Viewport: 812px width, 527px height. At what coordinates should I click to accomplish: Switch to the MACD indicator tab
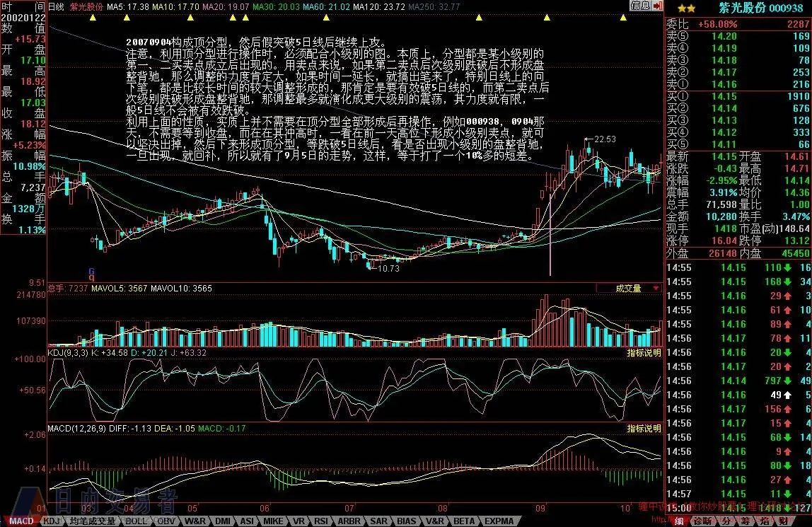pyautogui.click(x=21, y=521)
